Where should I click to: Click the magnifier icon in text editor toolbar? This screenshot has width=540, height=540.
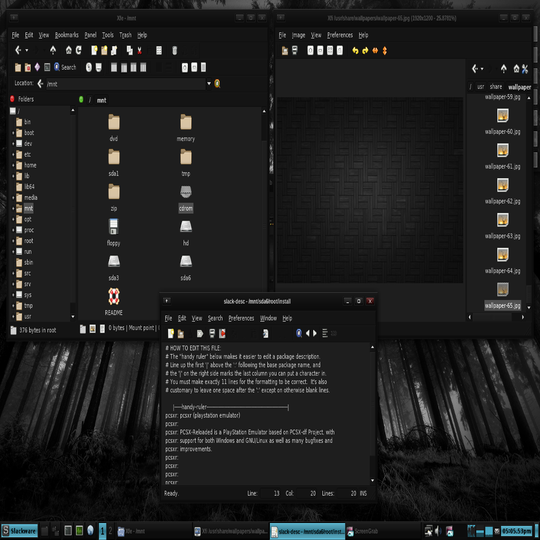point(299,333)
